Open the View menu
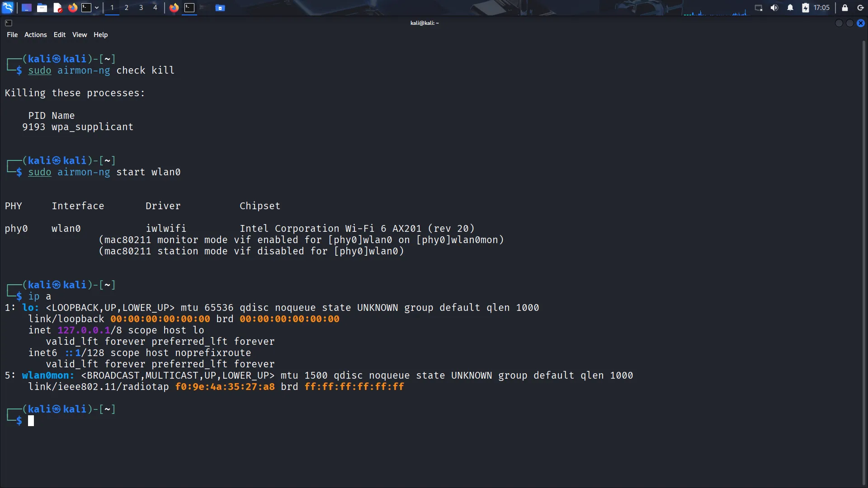This screenshot has height=488, width=868. [x=80, y=35]
